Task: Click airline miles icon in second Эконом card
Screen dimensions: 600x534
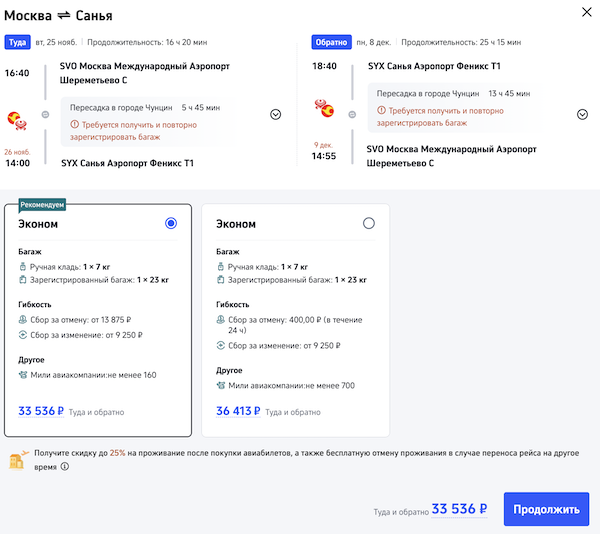Action: click(x=221, y=385)
